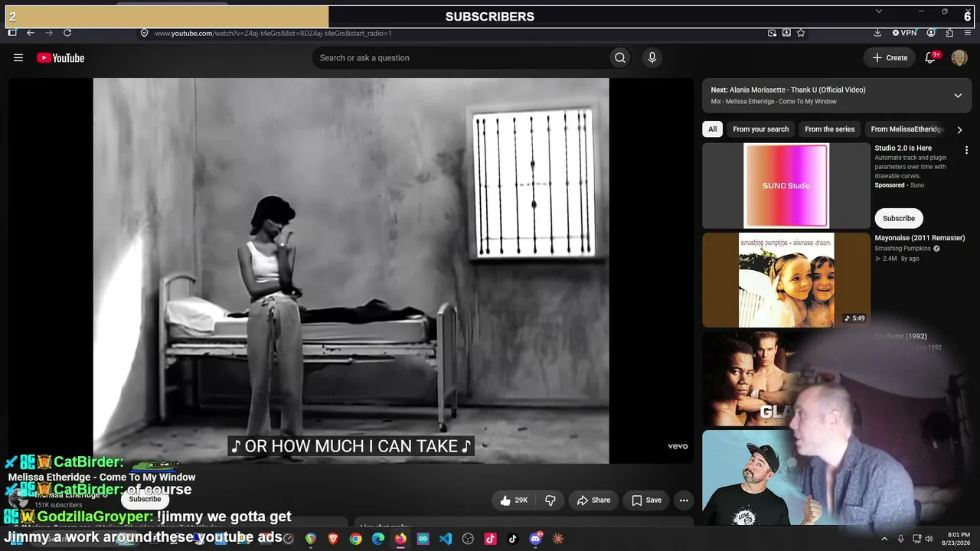Go forward with the browser forward arrow
The height and width of the screenshot is (551, 980).
point(49,33)
